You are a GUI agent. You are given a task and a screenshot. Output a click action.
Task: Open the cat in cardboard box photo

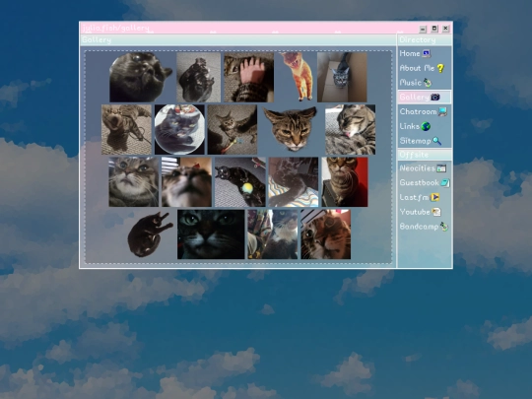(x=342, y=77)
